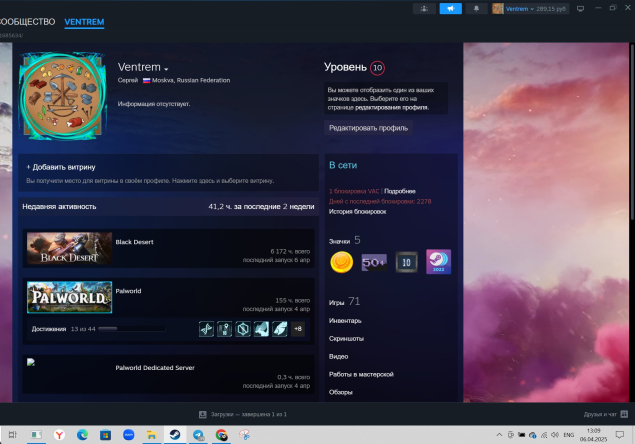Click the second Palworld achievement icon with map pin

click(x=224, y=329)
